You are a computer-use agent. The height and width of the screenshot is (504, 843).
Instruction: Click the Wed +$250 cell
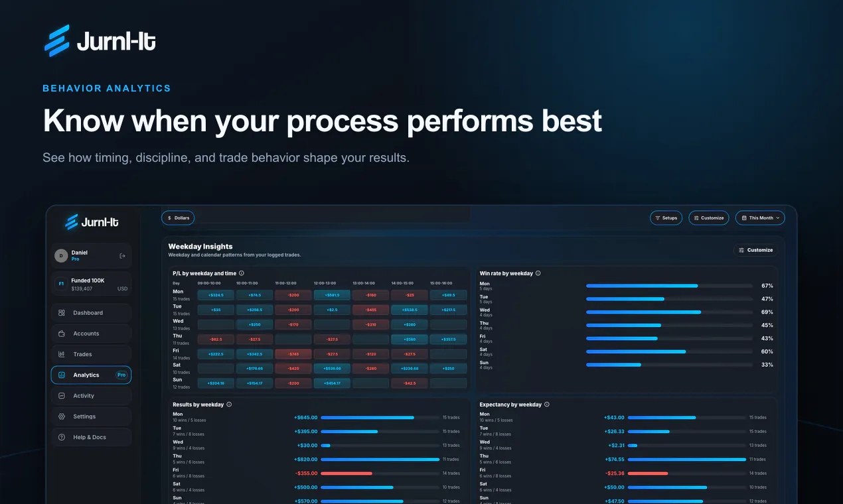click(x=254, y=324)
